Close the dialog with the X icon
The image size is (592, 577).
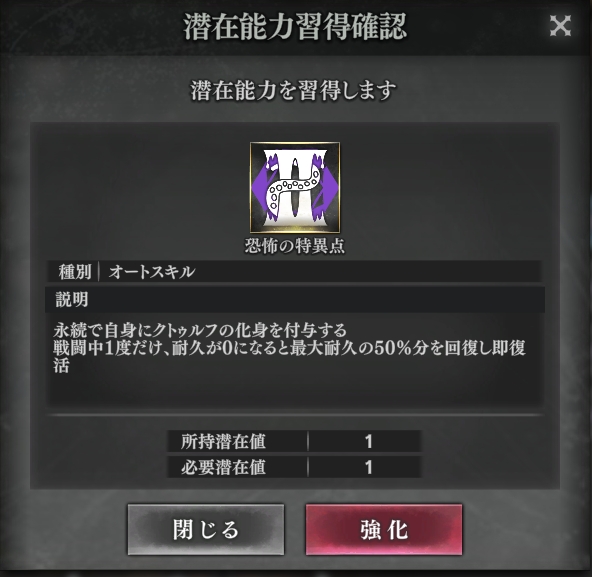click(560, 26)
